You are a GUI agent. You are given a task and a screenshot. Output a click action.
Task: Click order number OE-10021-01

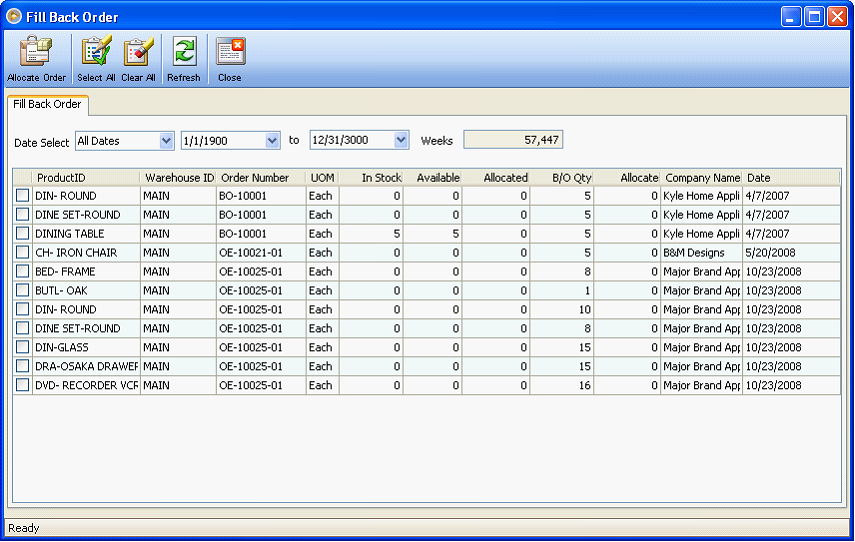coord(261,252)
